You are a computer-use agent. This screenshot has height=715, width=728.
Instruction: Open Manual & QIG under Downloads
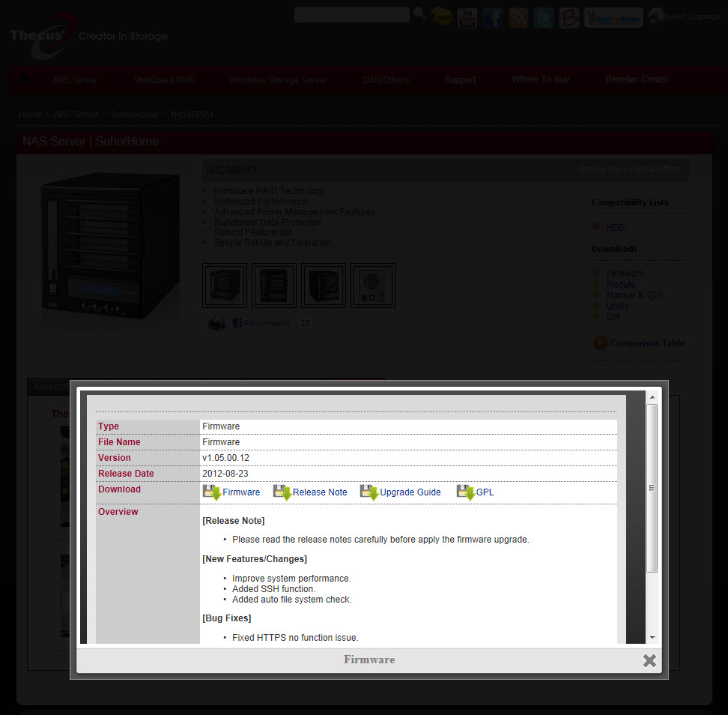[634, 295]
